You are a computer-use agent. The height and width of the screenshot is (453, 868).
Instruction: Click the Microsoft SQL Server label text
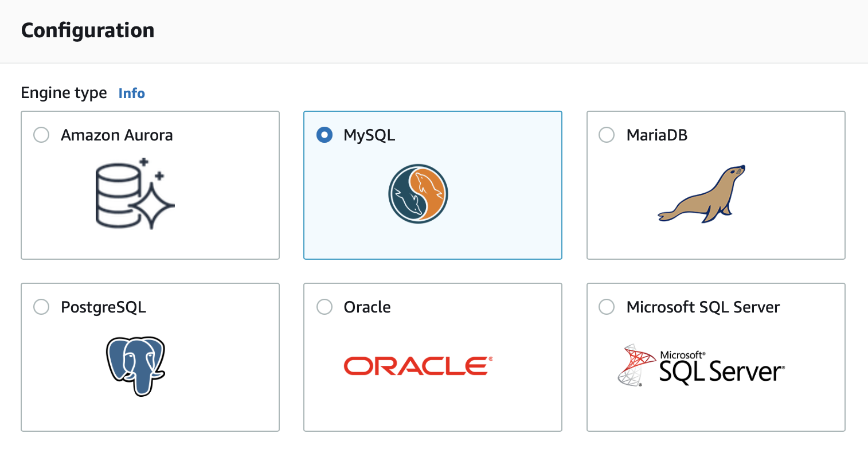tap(703, 307)
